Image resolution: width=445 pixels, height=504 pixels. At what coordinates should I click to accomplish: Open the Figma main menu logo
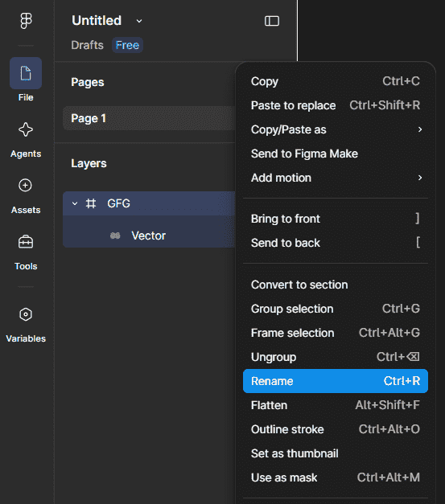26,21
